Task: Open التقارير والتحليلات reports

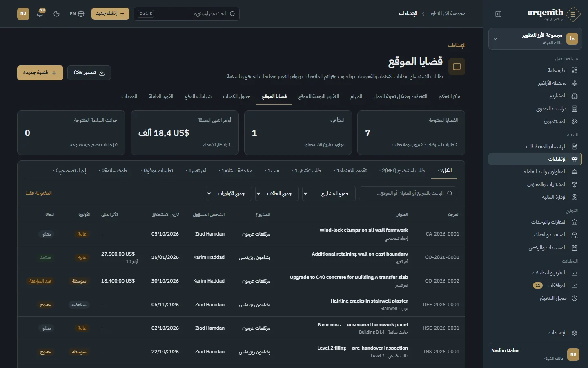Action: 535,273
